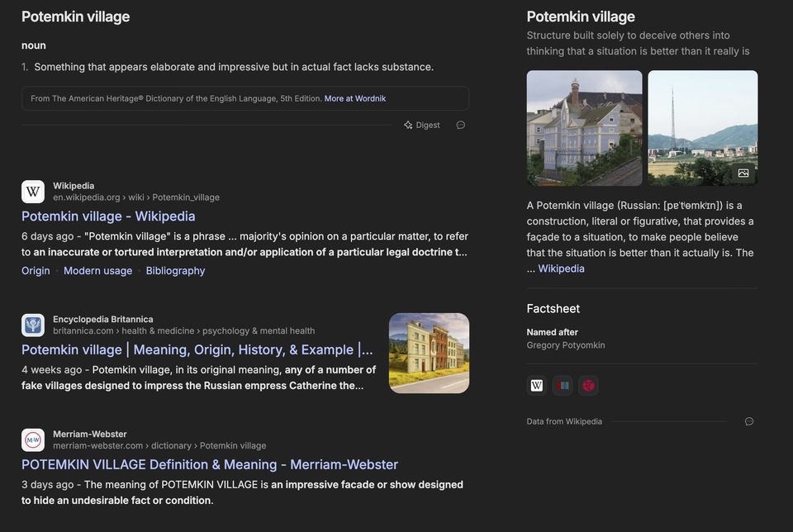Screen dimensions: 793x532
Task: Click merriam-webster.com breadcrumb path
Action: pyautogui.click(x=159, y=445)
